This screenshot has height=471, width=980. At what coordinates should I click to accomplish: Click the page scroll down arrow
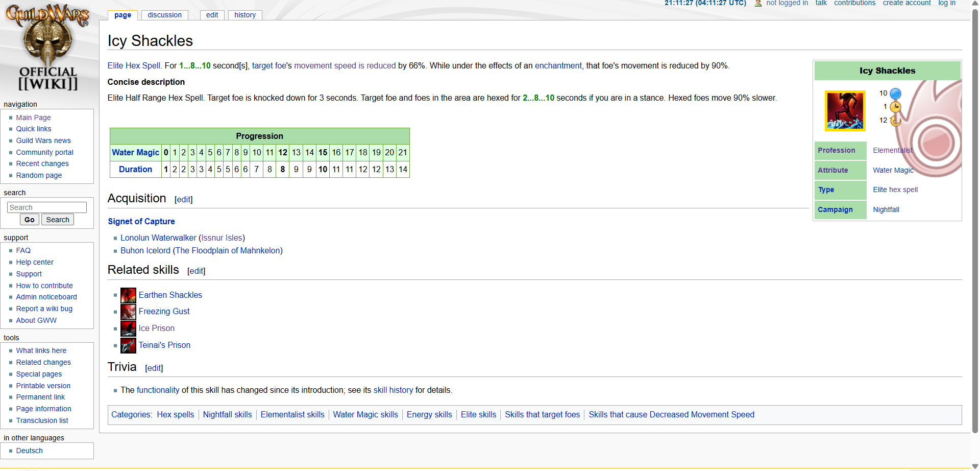975,466
